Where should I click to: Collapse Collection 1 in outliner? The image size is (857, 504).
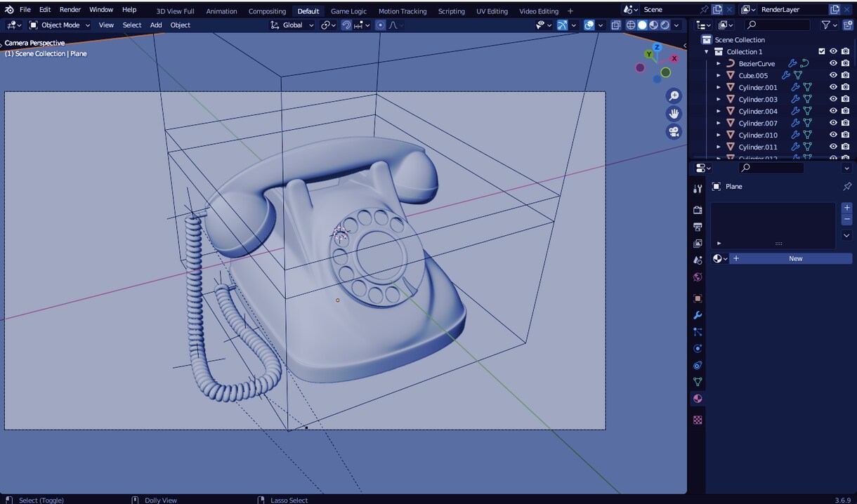[707, 51]
